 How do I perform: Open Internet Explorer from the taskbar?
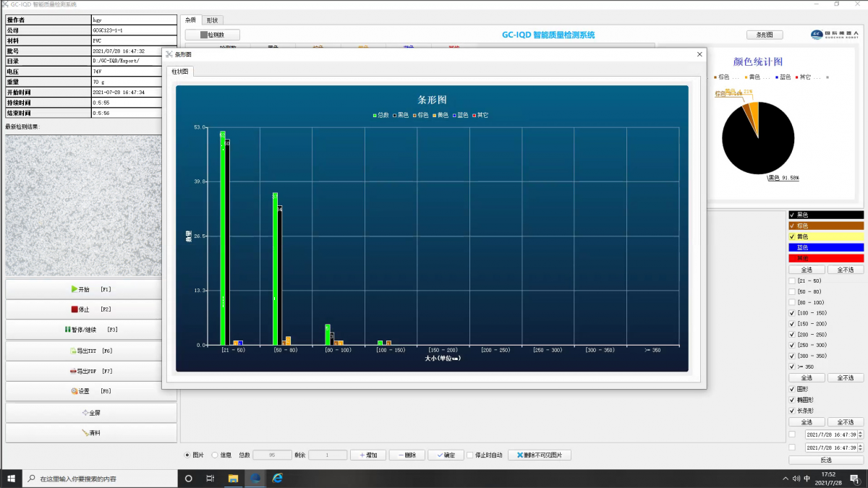tap(277, 478)
